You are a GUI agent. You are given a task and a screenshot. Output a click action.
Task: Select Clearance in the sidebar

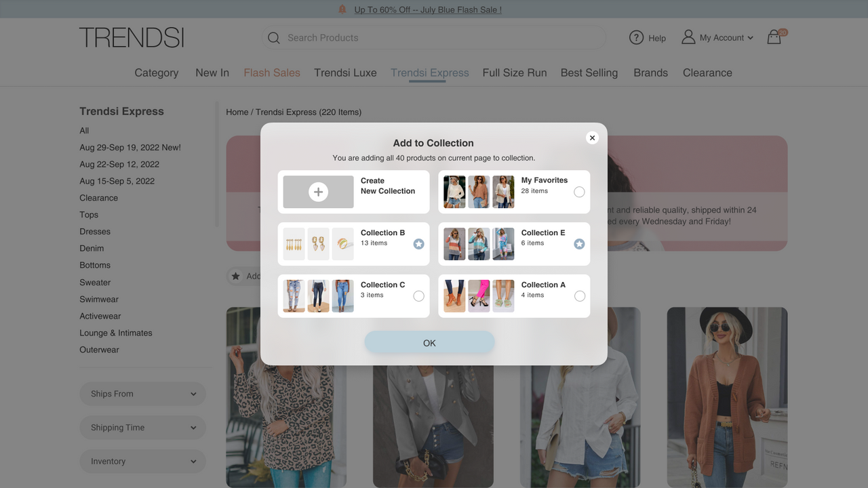(99, 198)
